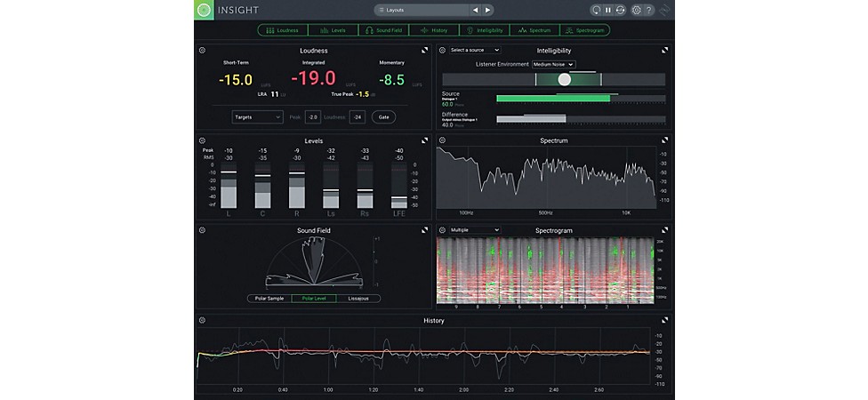Click the LRA value 11

point(275,94)
